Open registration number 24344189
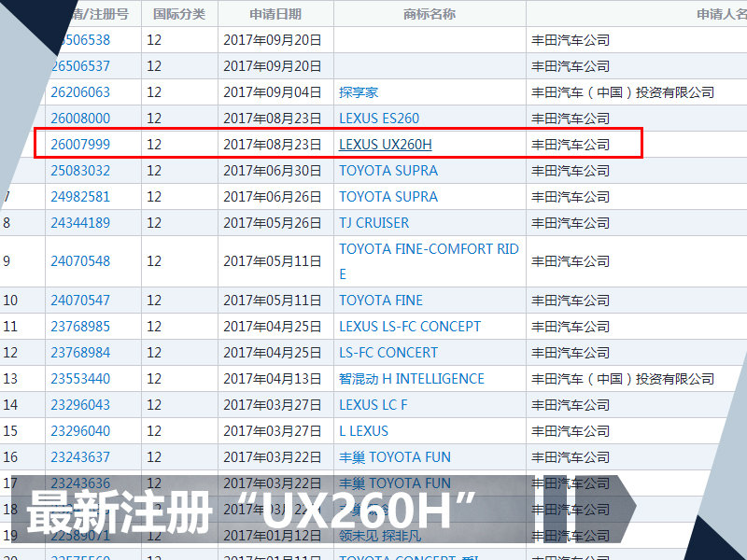747x560 pixels. coord(80,223)
